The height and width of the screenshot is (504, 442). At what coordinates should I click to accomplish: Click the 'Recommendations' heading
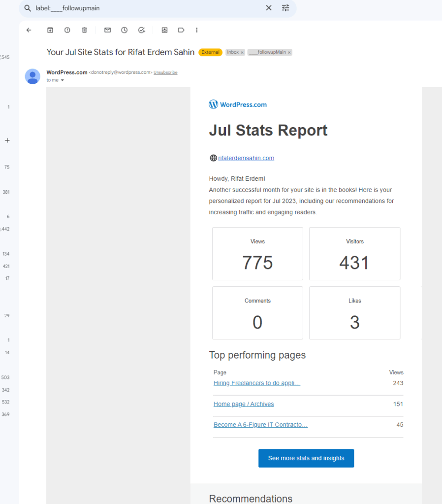[x=251, y=499]
